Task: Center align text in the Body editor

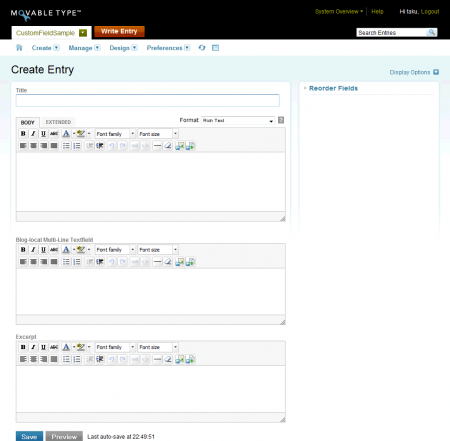Action: (x=33, y=146)
